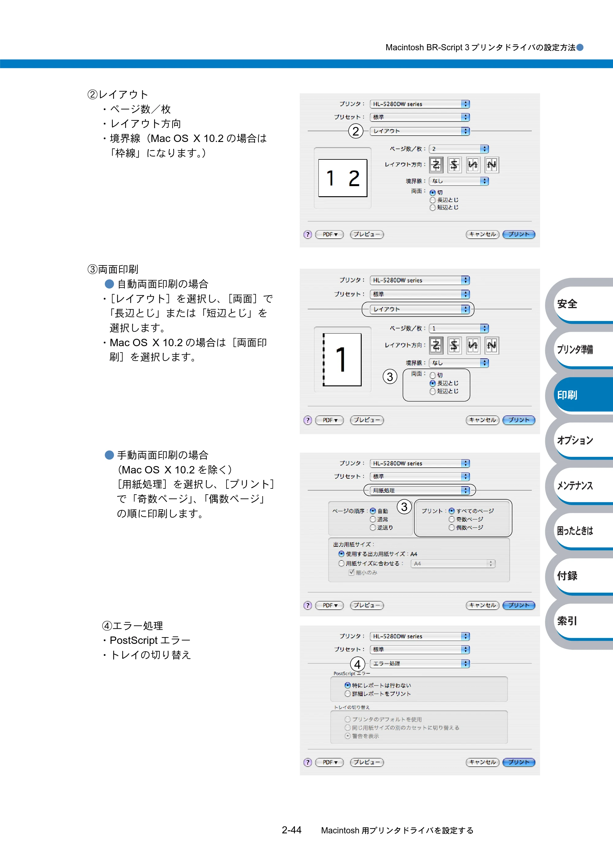
Task: Select 奇数ページ print option
Action: (x=451, y=519)
